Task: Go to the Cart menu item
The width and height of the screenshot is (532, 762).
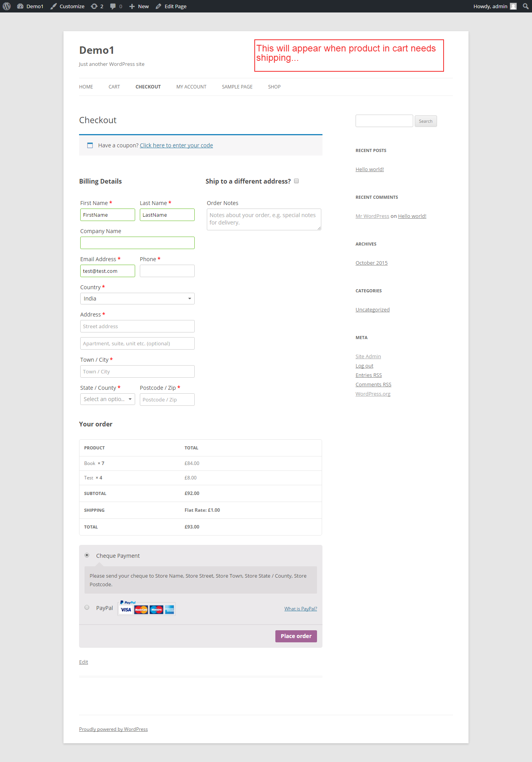Action: coord(114,87)
